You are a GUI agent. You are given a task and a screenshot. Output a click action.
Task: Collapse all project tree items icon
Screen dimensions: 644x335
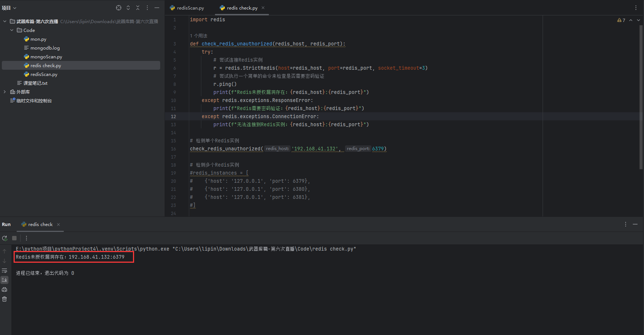pyautogui.click(x=138, y=8)
